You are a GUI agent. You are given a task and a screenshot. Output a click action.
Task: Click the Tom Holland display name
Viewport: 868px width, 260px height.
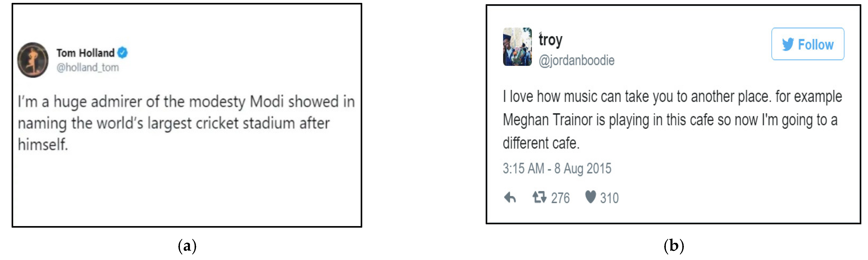(85, 53)
